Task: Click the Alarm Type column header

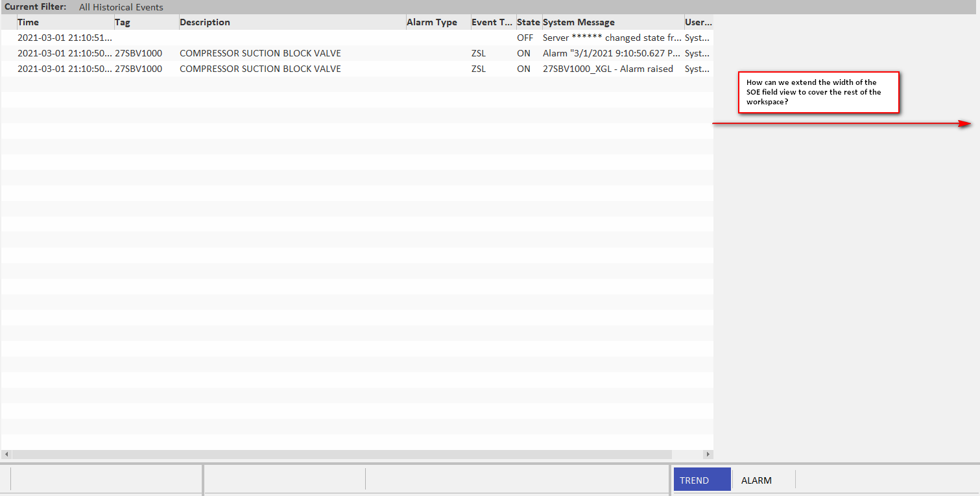Action: [438, 22]
